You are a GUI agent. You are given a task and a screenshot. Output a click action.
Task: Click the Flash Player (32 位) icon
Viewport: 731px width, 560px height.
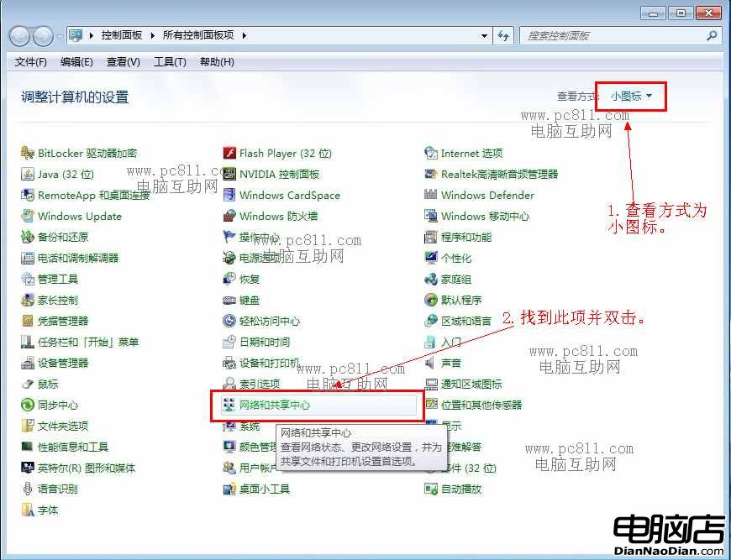(x=229, y=153)
